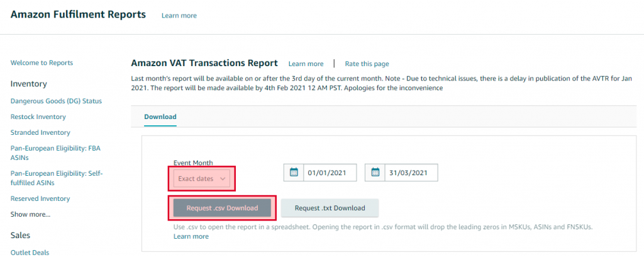644x257 pixels.
Task: Open Learn more beside VAT Transactions Report
Action: tap(306, 64)
